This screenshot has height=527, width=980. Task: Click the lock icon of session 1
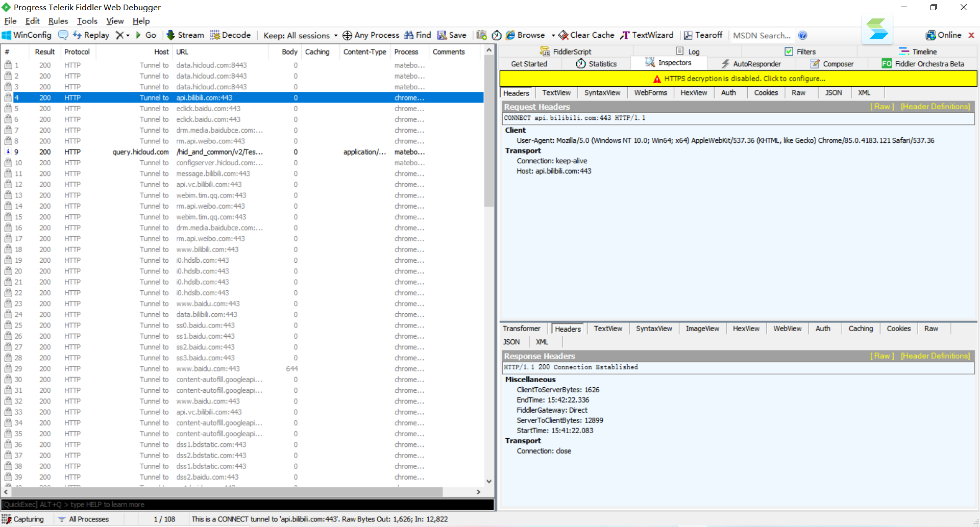pyautogui.click(x=8, y=65)
